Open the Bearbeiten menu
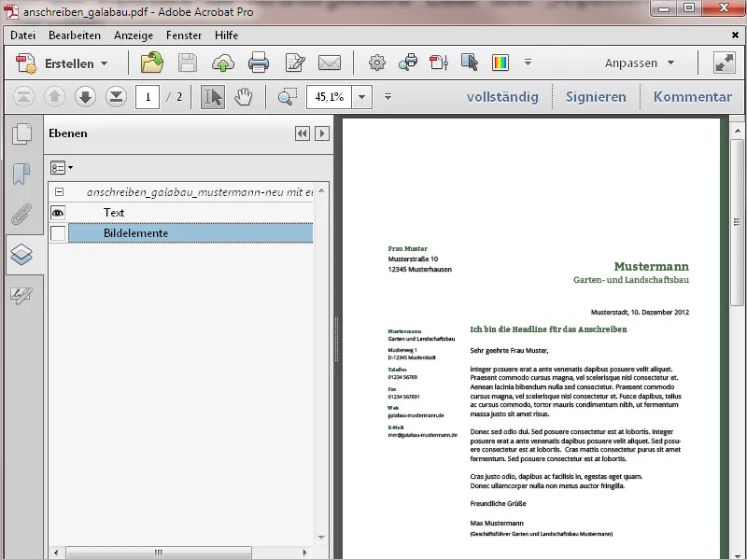The height and width of the screenshot is (560, 747). [75, 35]
